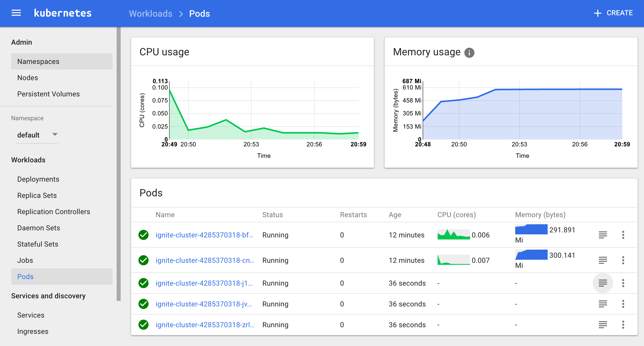Open Stateful Sets in the sidebar

(x=62, y=244)
